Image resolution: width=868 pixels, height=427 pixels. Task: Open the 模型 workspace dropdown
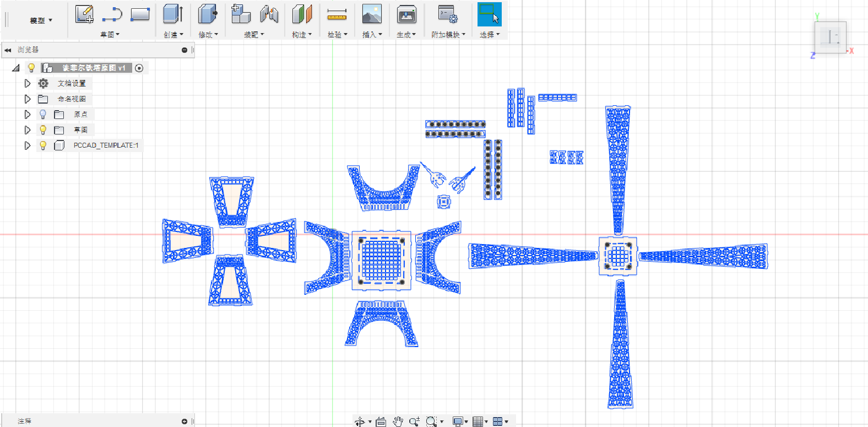pyautogui.click(x=41, y=20)
